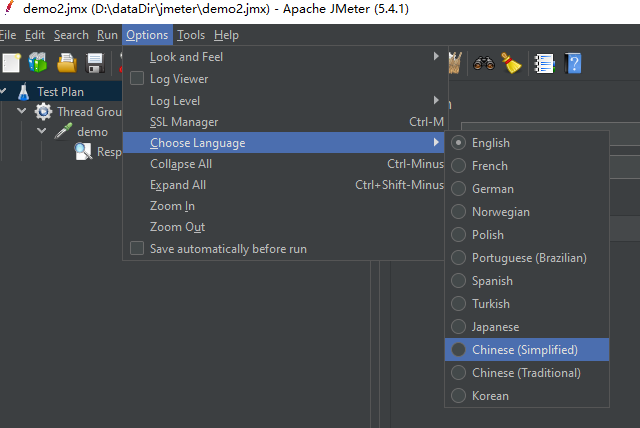Open SSL Manager from Options menu
Screen dimensions: 640x428
283,122
